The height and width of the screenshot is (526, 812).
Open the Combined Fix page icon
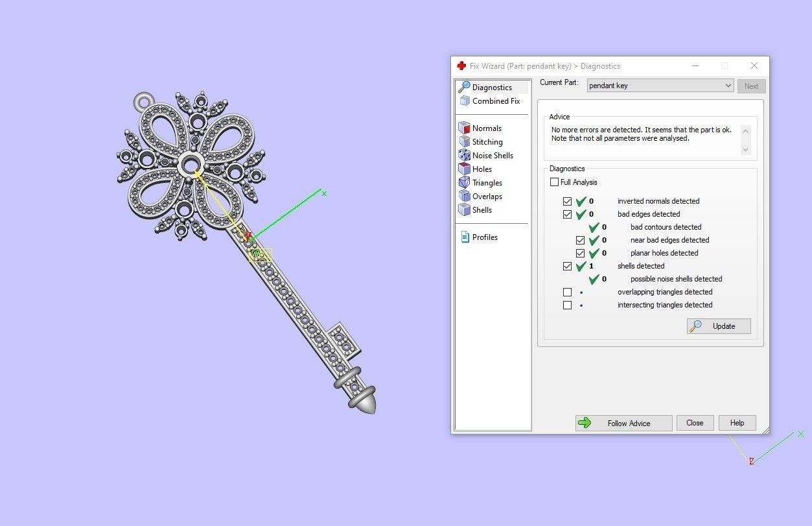coord(464,101)
